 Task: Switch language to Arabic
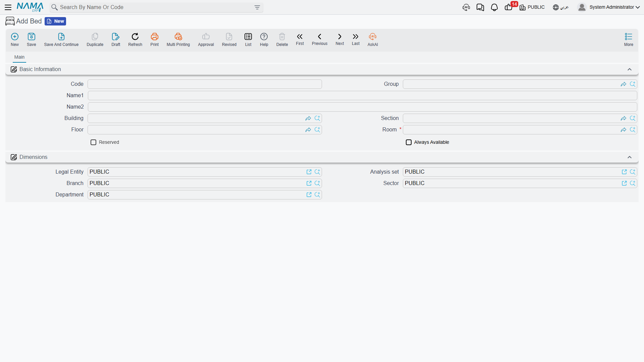click(561, 7)
